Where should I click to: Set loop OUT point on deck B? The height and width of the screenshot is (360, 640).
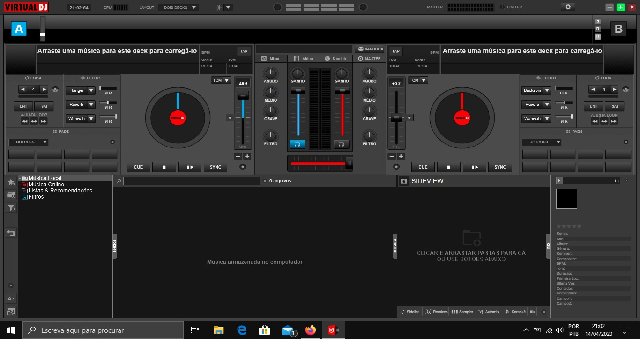[x=614, y=106]
